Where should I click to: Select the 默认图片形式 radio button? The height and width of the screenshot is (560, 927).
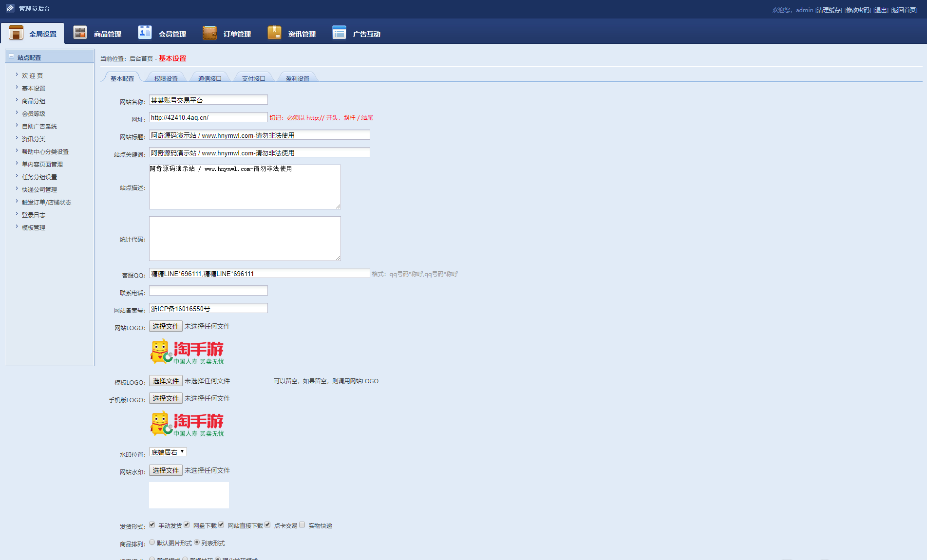click(152, 542)
